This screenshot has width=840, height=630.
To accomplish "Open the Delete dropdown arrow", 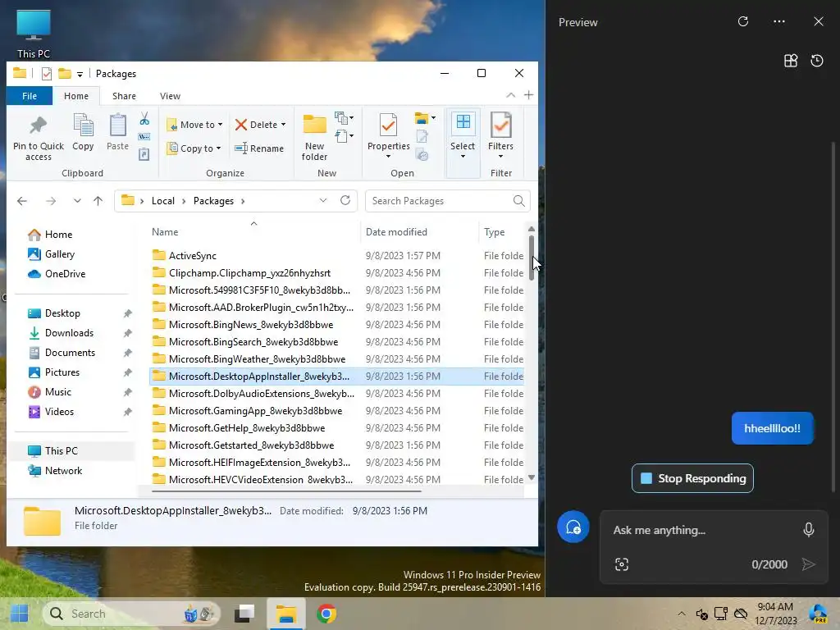I will [x=283, y=125].
